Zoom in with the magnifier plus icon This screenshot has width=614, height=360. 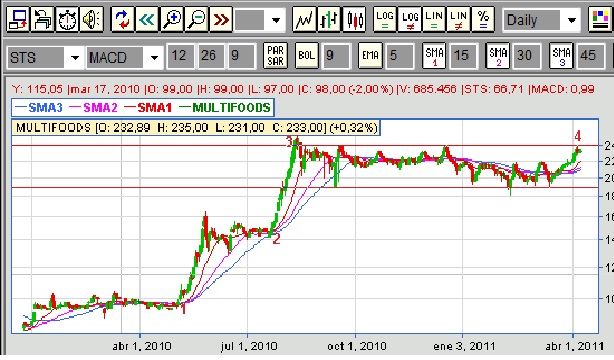point(172,18)
